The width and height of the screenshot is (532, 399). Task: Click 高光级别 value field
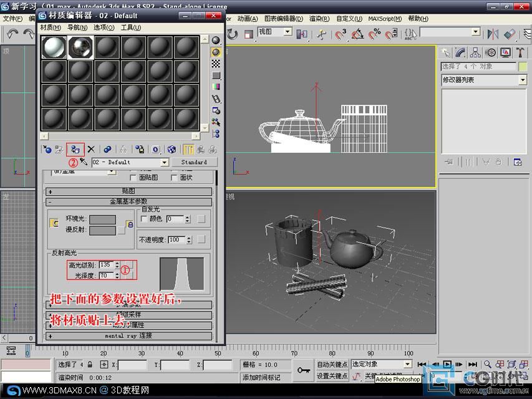[x=107, y=264]
